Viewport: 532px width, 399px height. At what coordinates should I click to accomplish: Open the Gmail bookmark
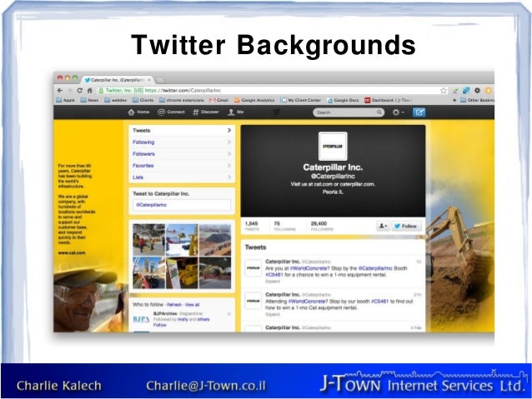(218, 100)
